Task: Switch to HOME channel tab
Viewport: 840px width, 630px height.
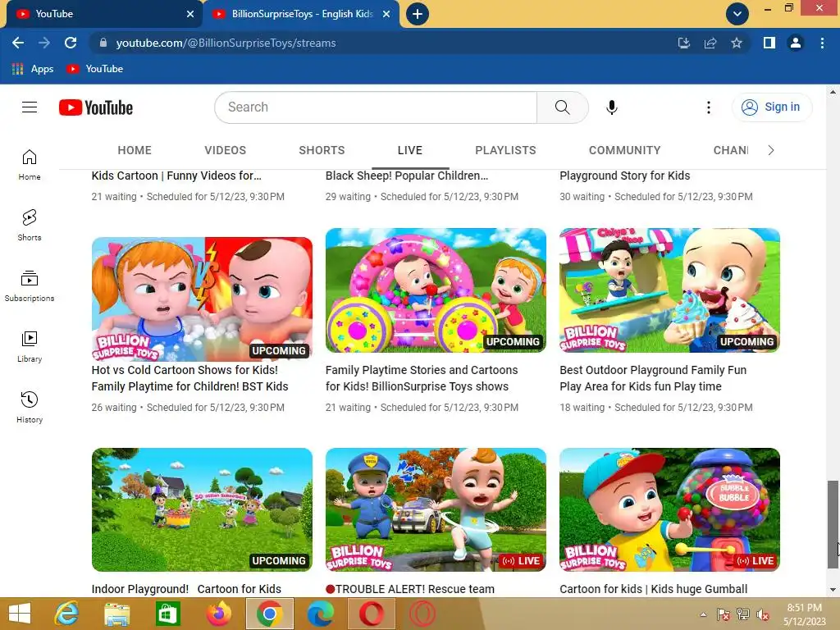Action: 135,151
